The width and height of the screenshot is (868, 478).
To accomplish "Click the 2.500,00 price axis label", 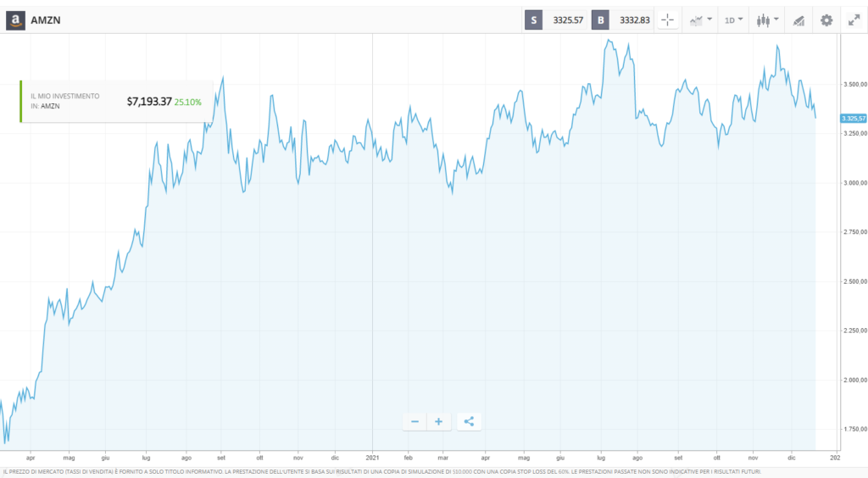I will tap(854, 281).
